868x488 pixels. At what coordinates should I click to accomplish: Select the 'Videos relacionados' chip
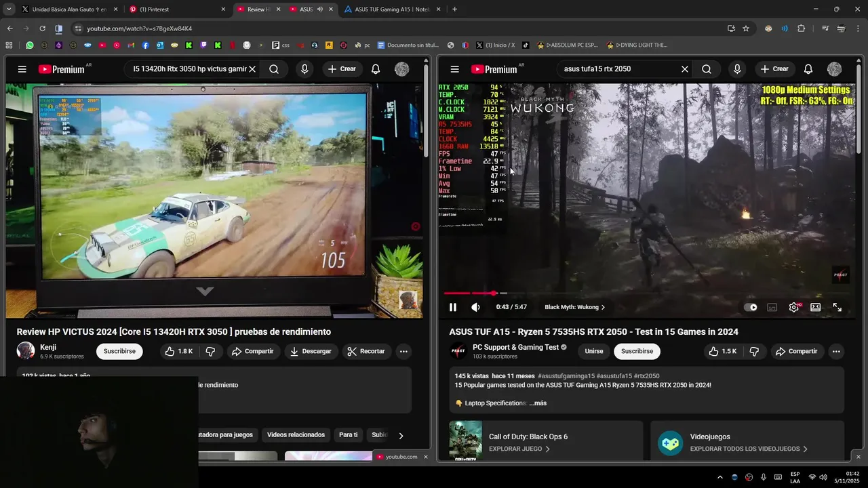point(296,434)
